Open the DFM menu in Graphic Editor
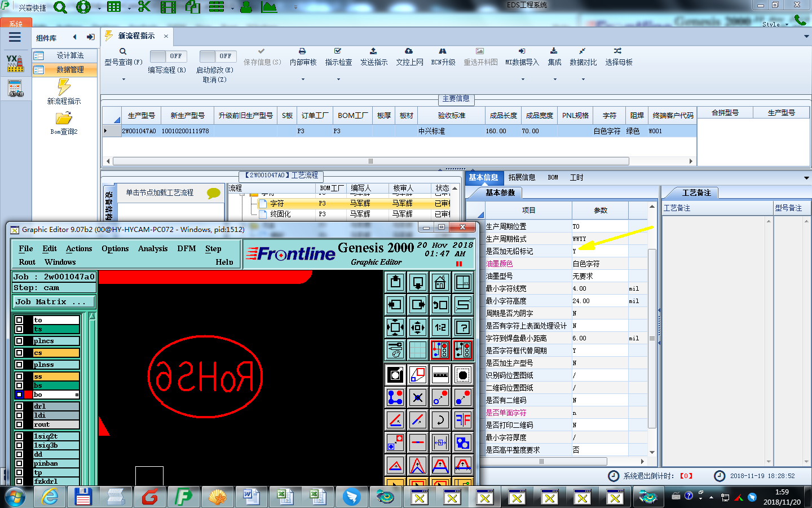Screen dimensions: 812x508 187,248
